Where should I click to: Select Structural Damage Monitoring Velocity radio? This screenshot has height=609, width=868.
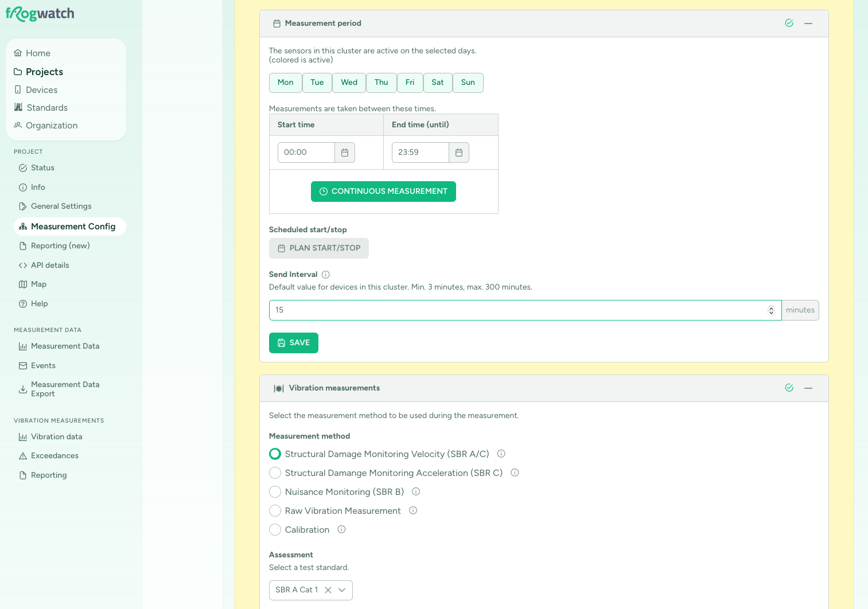275,454
